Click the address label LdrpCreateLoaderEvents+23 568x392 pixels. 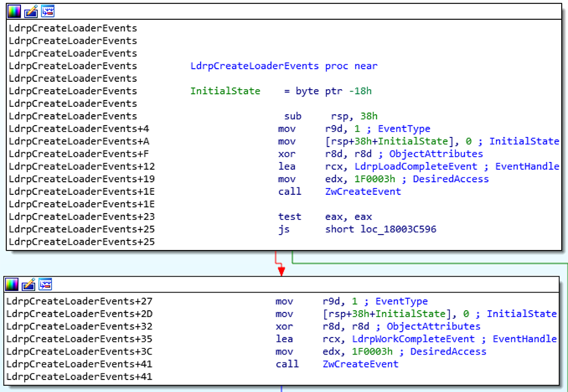click(x=82, y=216)
